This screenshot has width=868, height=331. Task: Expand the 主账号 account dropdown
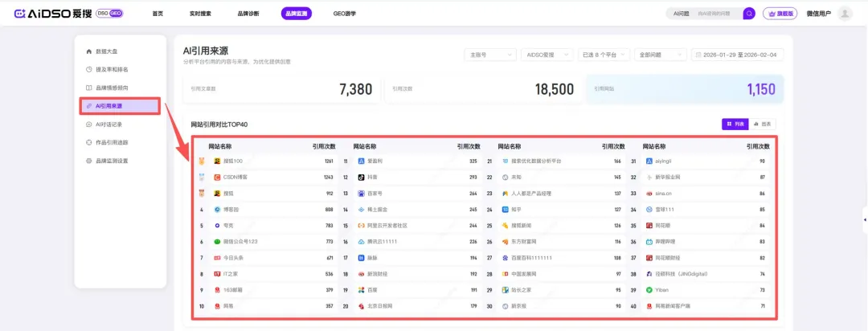point(489,55)
